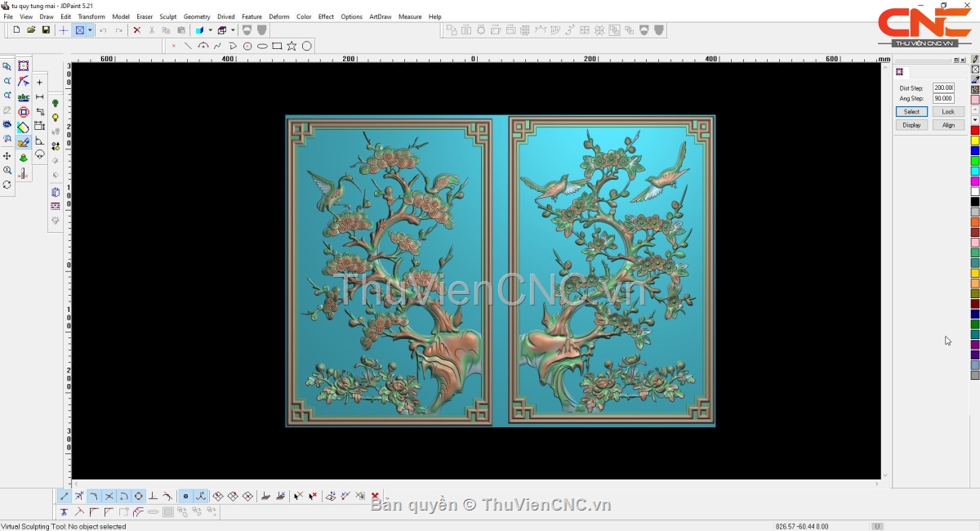This screenshot has height=531, width=980.
Task: Toggle the node point snap button
Action: pos(185,496)
